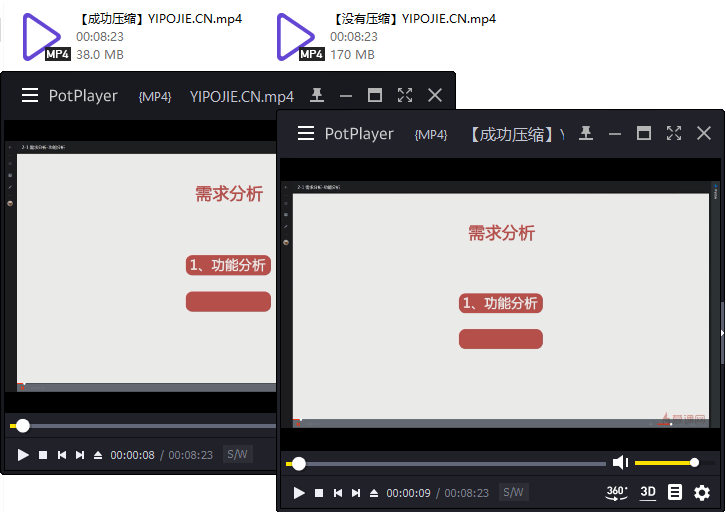Pin front PotPlayer window on top
The image size is (726, 512).
(x=586, y=133)
